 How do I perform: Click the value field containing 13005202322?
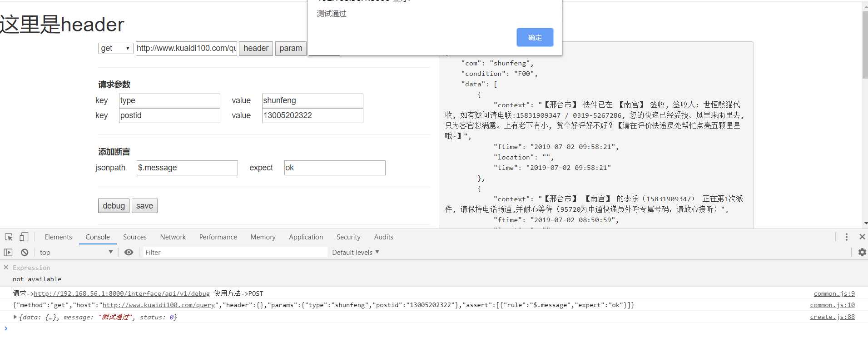point(312,115)
